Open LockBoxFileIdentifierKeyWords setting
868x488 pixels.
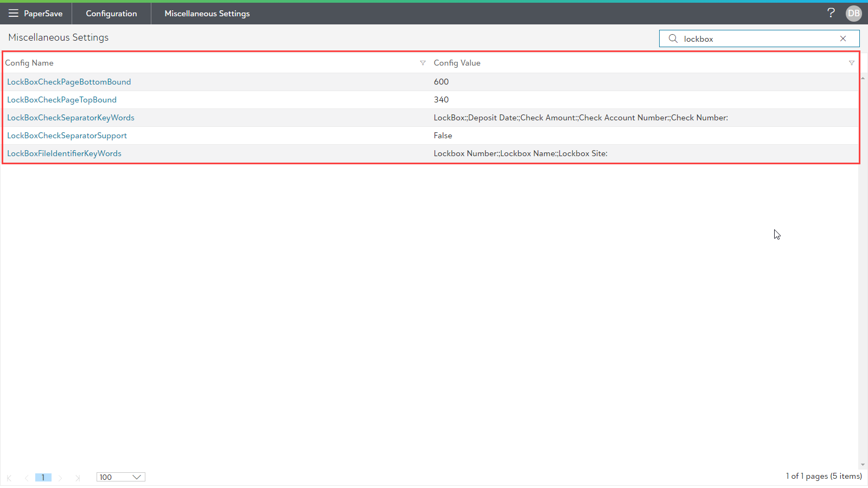coord(64,153)
